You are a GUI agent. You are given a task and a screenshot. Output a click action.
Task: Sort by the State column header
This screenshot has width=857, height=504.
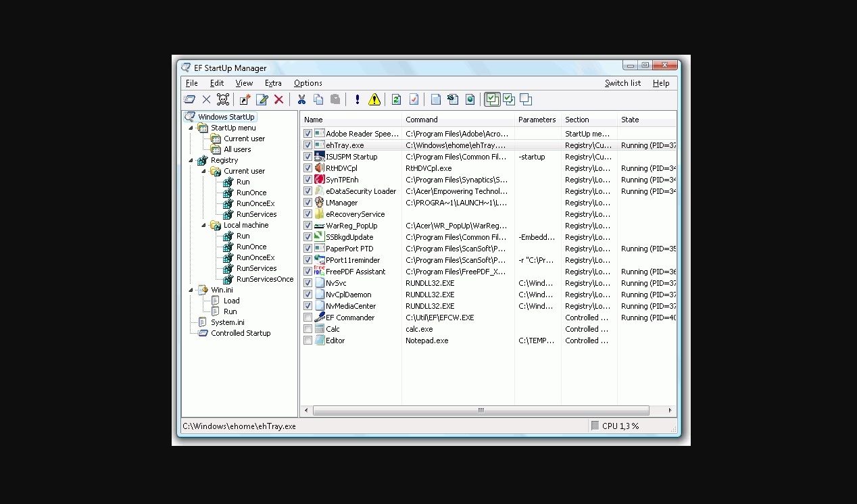[647, 120]
